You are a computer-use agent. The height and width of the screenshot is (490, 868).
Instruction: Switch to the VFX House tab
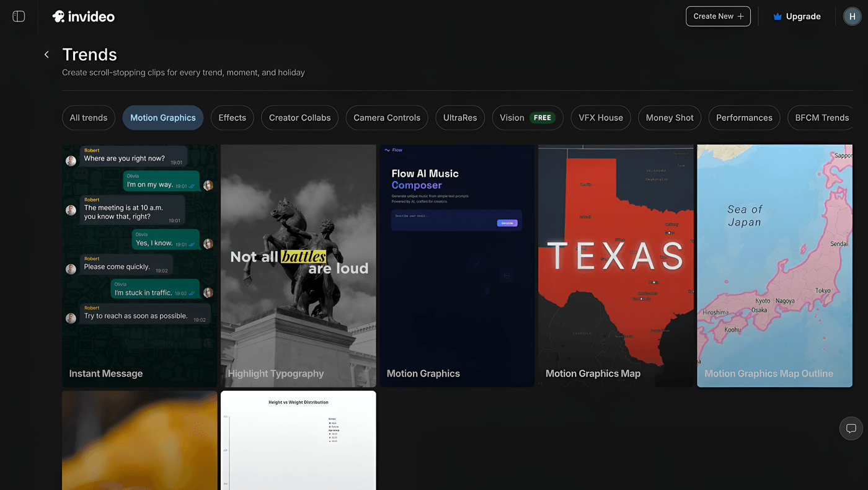click(601, 118)
